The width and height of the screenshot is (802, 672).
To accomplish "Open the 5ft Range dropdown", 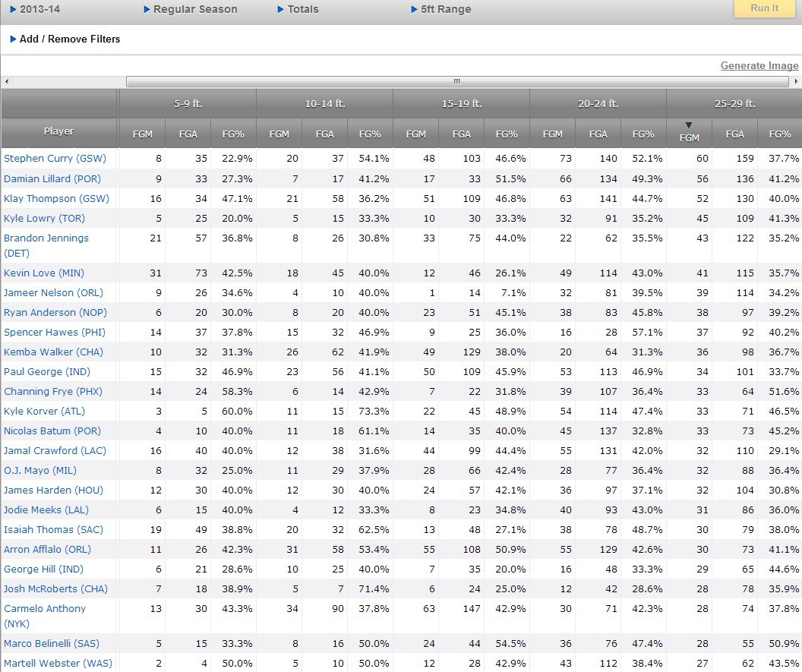I will (x=441, y=9).
